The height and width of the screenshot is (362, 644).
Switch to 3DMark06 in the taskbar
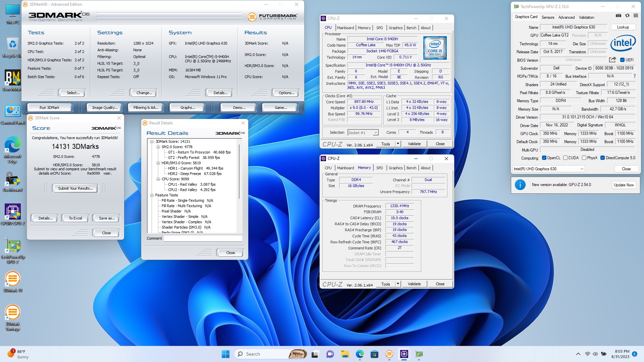click(389, 354)
